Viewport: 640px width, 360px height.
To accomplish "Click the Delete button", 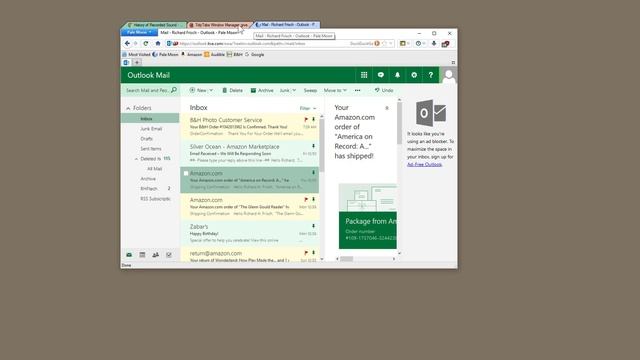I will point(232,90).
